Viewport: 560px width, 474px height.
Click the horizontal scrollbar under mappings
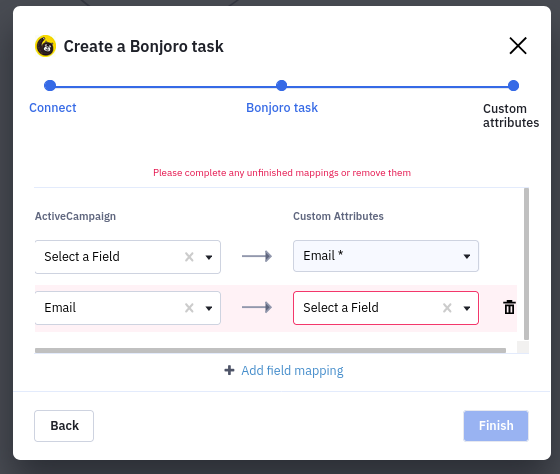(x=270, y=350)
